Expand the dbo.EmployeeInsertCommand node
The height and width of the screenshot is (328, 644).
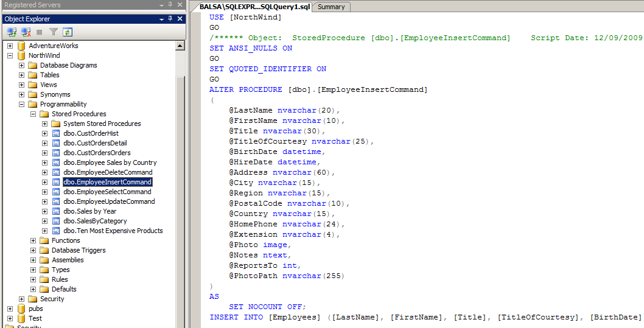tap(45, 182)
